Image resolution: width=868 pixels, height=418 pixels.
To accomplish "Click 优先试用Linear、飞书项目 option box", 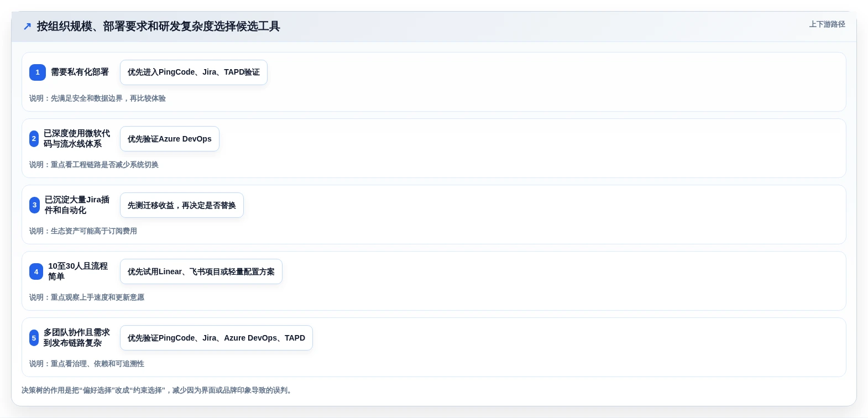I will click(x=201, y=271).
